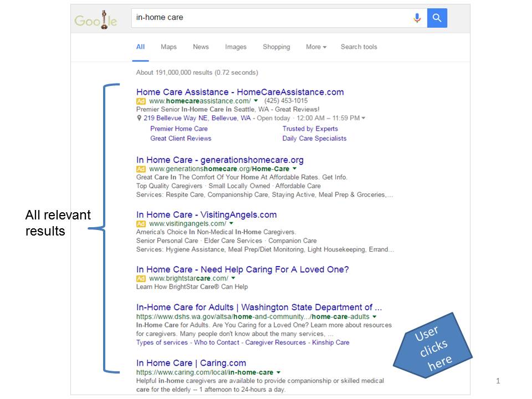Click the Google doodle logo
The image size is (532, 399).
pos(96,20)
